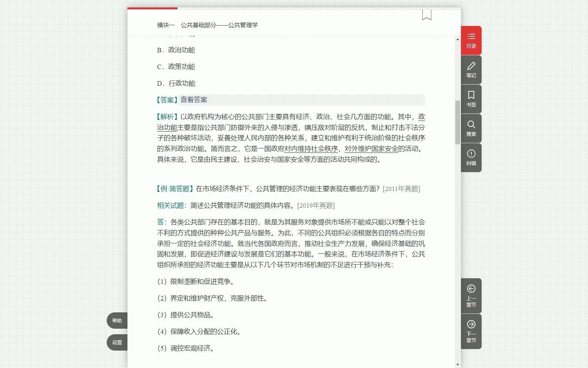The width and height of the screenshot is (588, 368).
Task: Toggle the bookmark ribbon at page top
Action: point(426,15)
